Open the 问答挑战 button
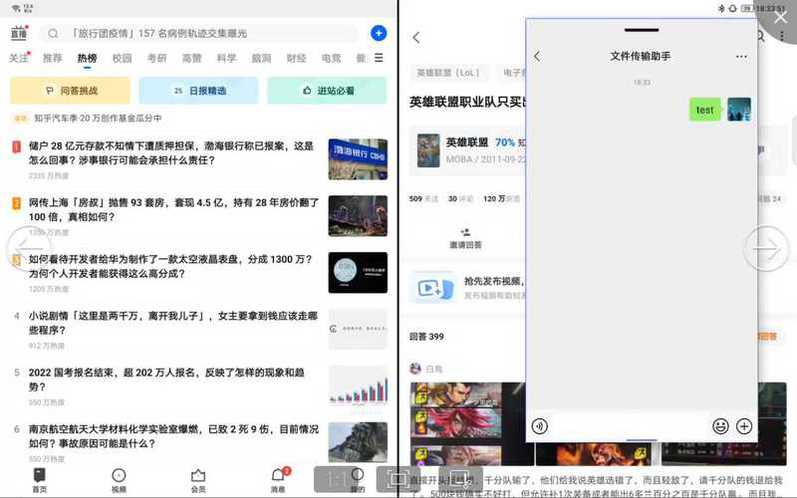The height and width of the screenshot is (498, 797). 70,90
